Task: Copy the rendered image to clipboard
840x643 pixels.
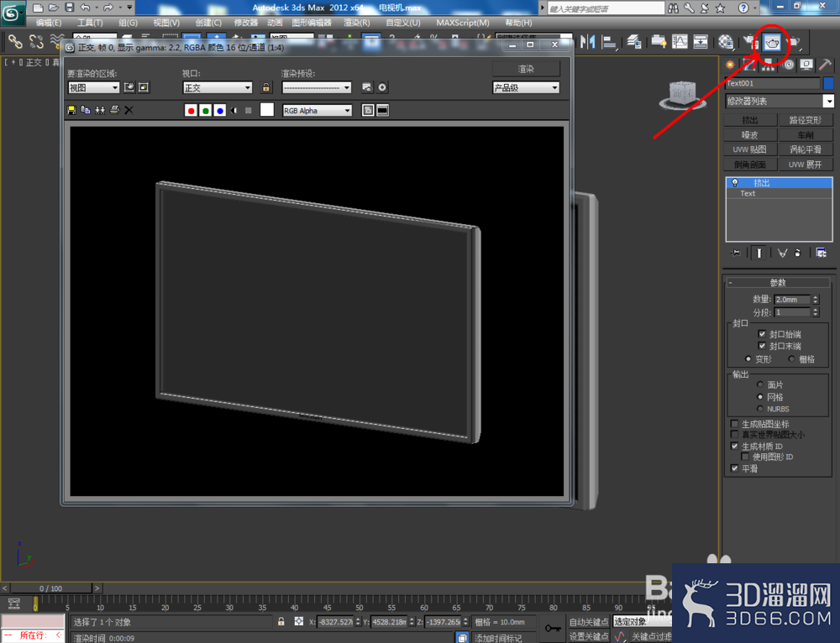Action: (86, 110)
